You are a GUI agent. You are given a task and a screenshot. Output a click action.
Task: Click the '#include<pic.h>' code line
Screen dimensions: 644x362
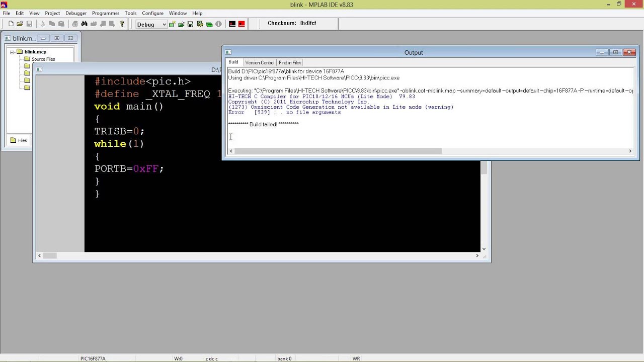[x=142, y=81]
